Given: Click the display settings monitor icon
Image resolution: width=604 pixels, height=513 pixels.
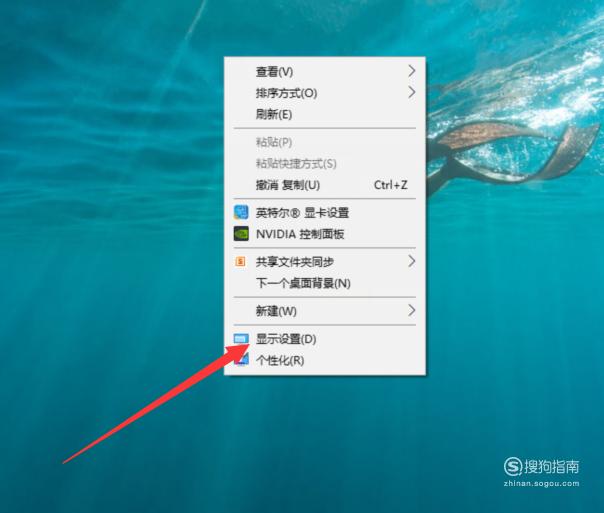Looking at the screenshot, I should point(241,339).
